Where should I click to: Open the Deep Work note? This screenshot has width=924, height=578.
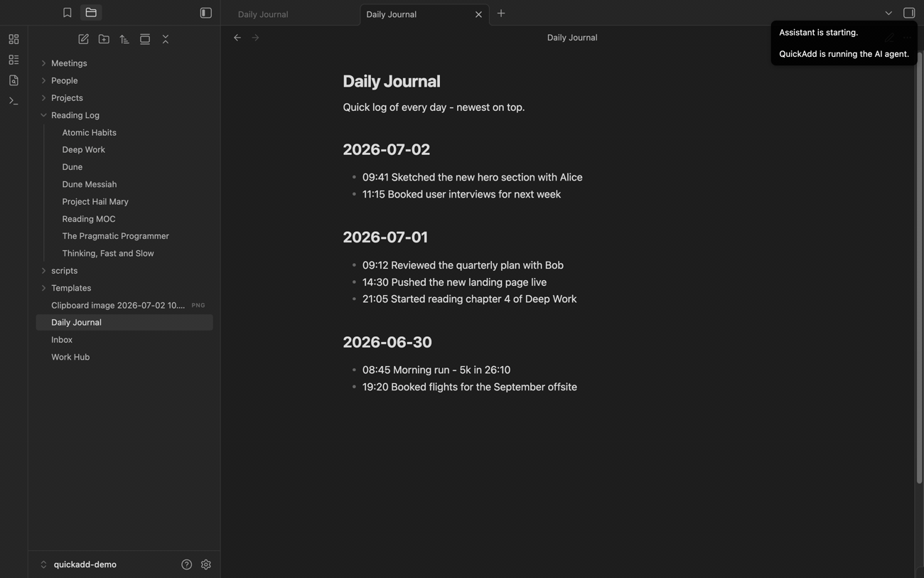129,150
